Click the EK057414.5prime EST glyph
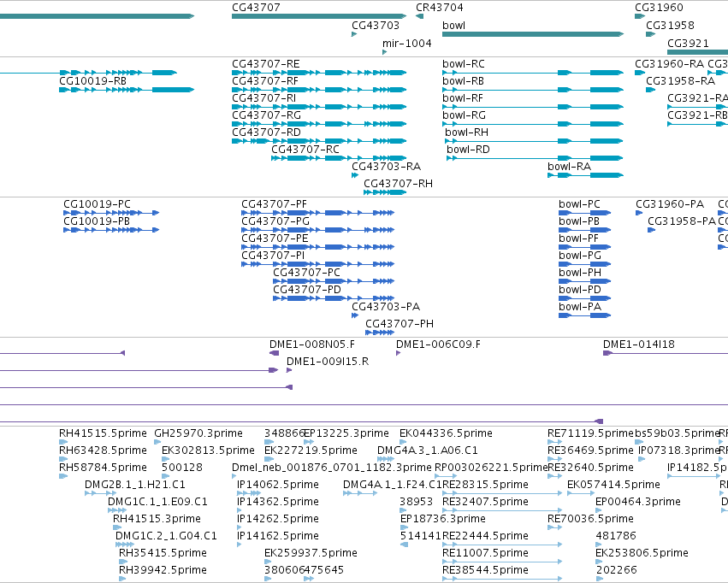Image resolution: width=728 pixels, height=583 pixels. (x=581, y=493)
